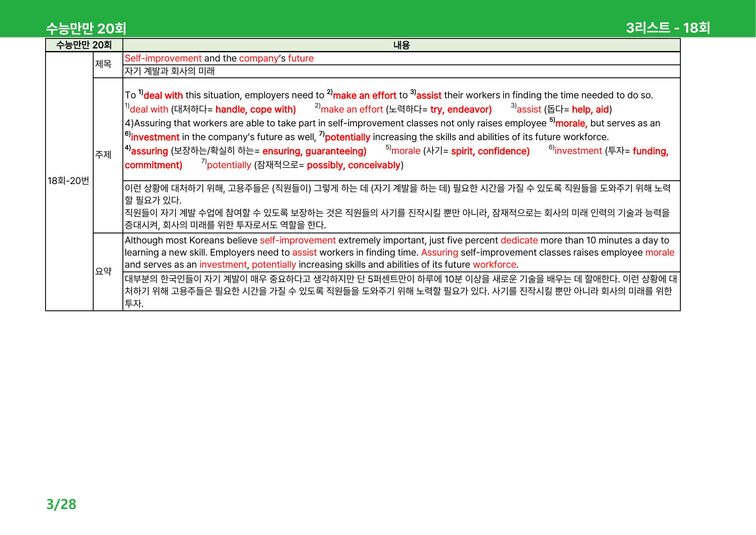Screen dimensions: 756x535
Task: Click the bold word investment in passage
Action: pos(155,137)
